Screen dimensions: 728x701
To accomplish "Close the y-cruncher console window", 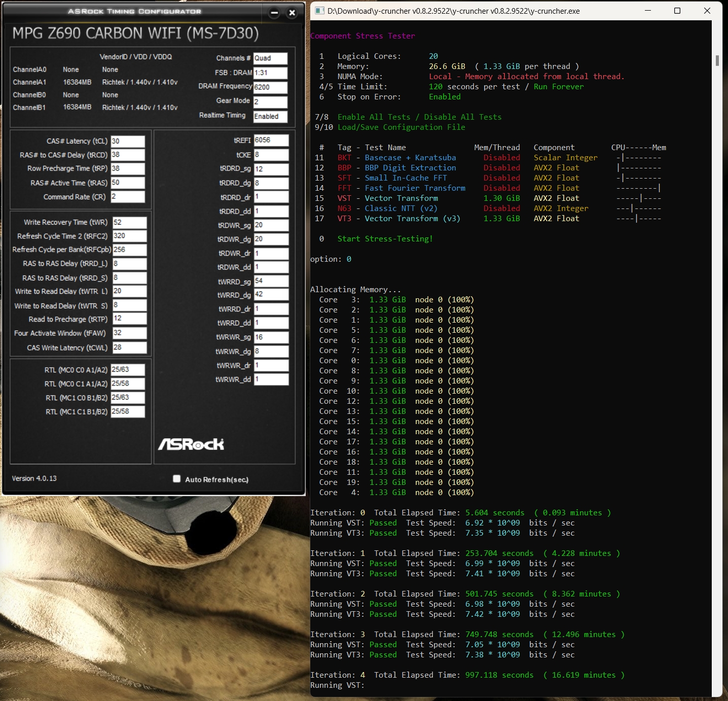I will point(707,11).
